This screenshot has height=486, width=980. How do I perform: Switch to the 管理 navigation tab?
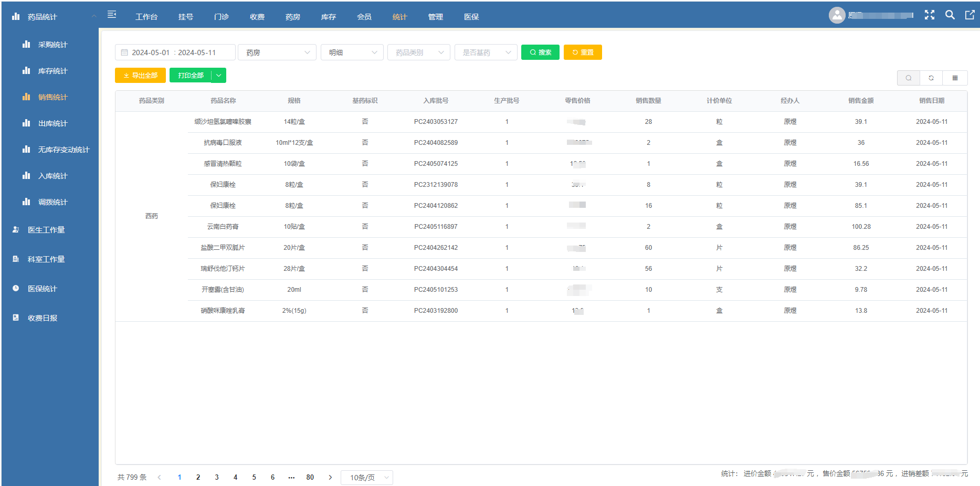[435, 16]
